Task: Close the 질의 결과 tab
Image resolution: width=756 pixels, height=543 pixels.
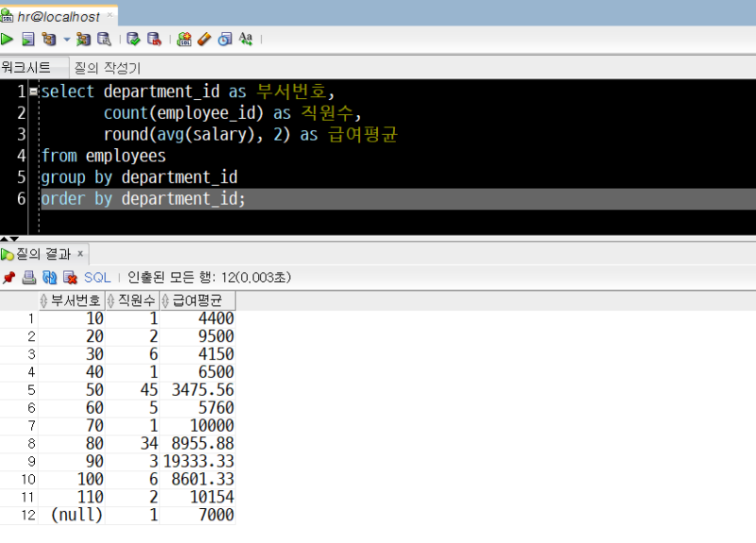Action: click(x=80, y=253)
